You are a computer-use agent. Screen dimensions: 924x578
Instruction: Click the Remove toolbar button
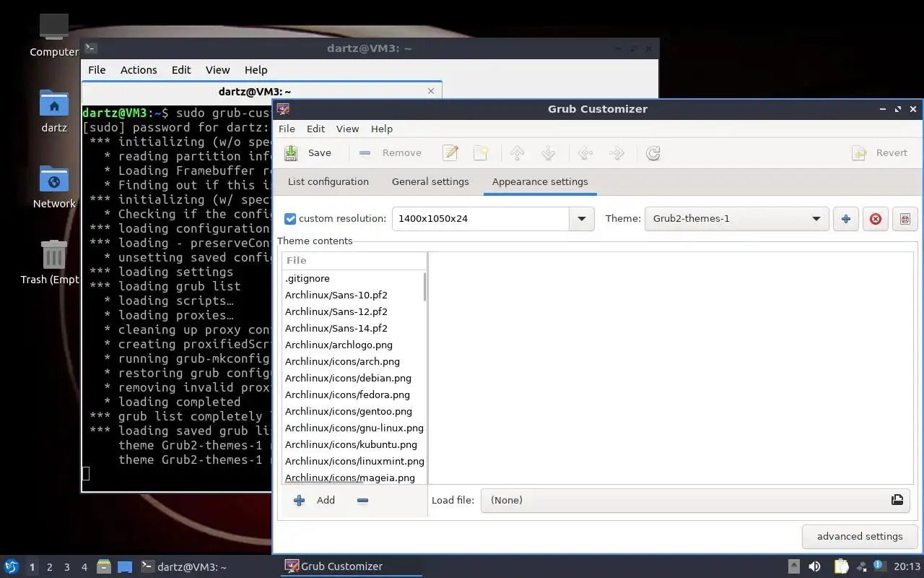click(x=391, y=152)
